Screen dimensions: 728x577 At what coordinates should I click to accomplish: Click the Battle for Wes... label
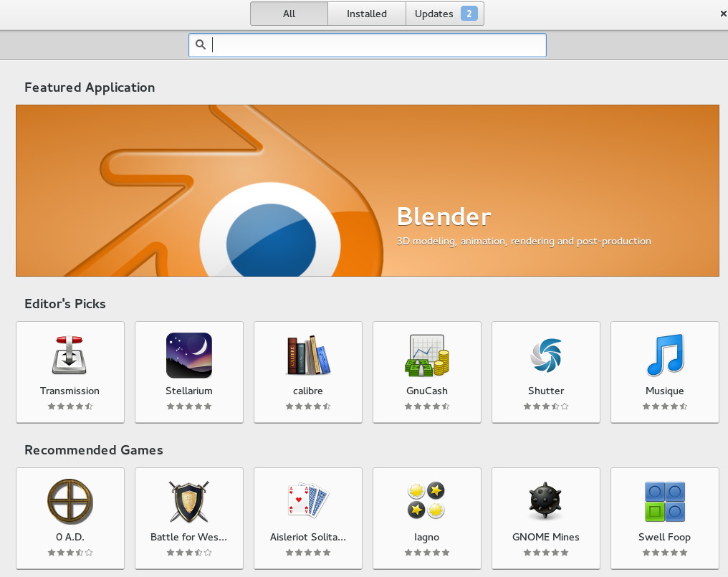click(x=189, y=537)
